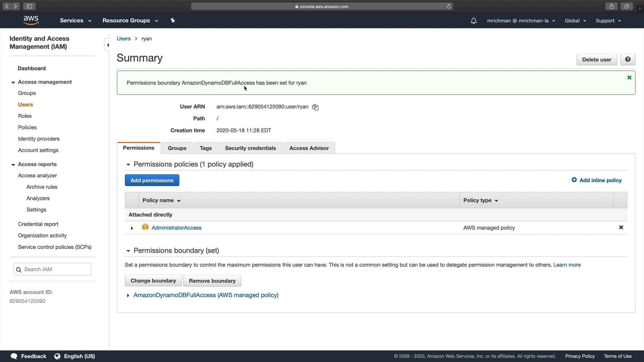Switch to the Access Advisor tab
The width and height of the screenshot is (644, 362).
click(x=309, y=148)
